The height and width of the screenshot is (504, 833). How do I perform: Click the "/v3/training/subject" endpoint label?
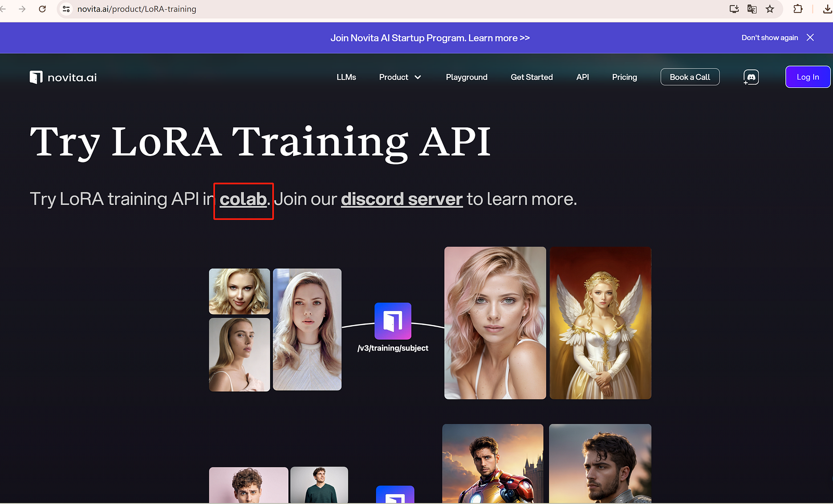[393, 348]
